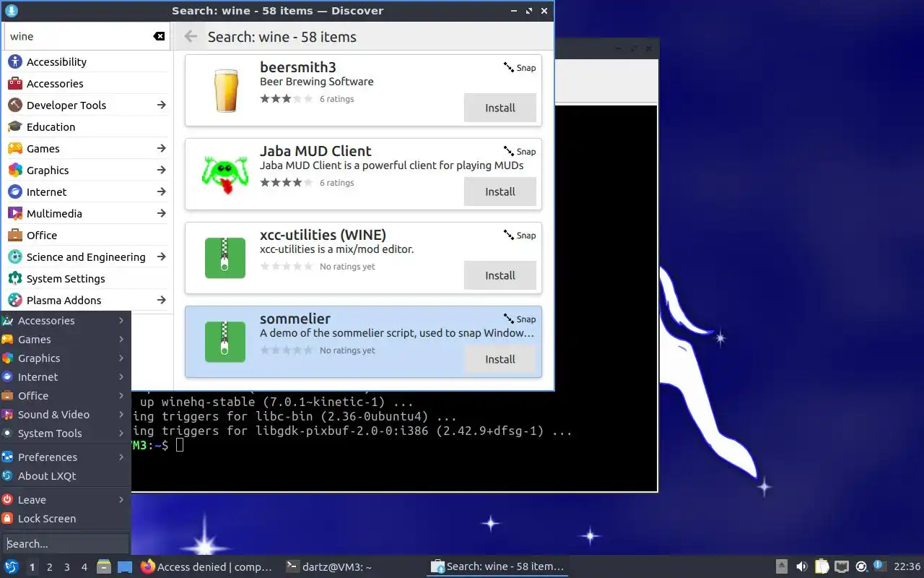Screen dimensions: 924x578
Task: Open the beersmith3 beer glass icon
Action: (x=225, y=90)
